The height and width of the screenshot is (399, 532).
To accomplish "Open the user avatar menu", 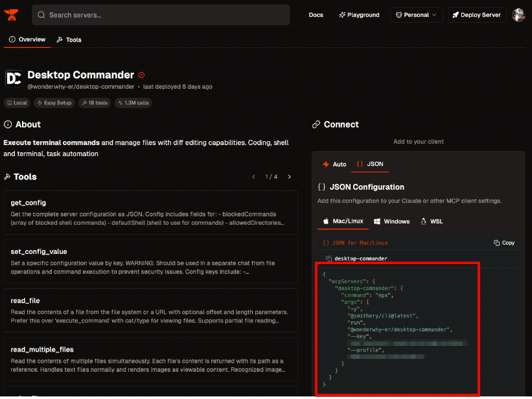I will (518, 15).
